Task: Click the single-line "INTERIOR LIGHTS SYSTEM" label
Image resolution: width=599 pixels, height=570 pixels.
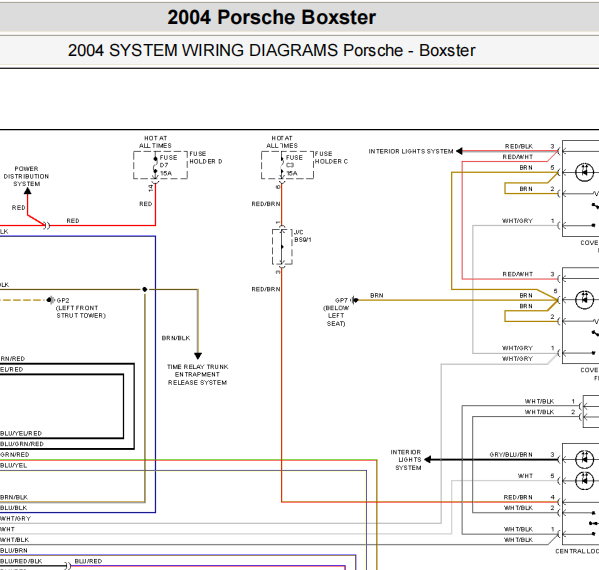Action: (411, 151)
